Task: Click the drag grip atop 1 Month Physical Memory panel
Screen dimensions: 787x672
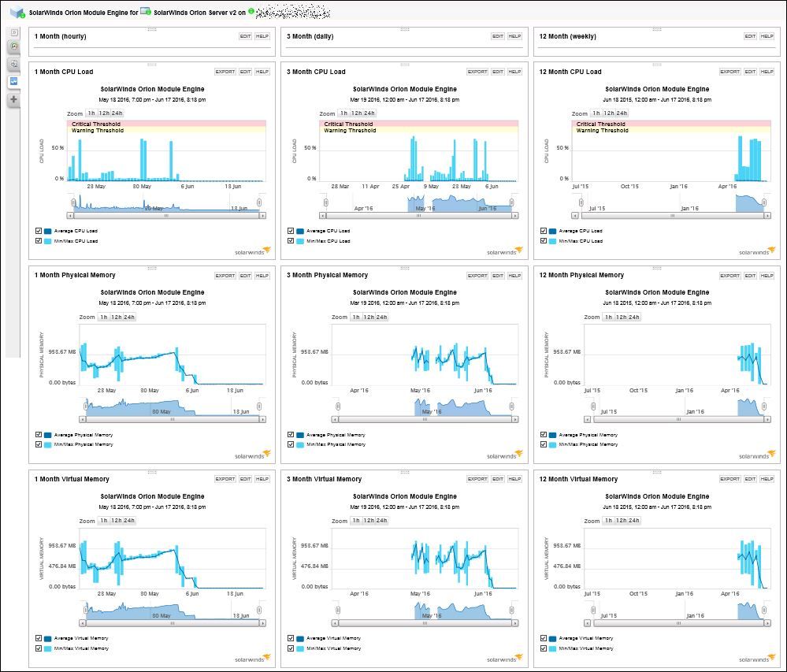Action: [152, 268]
